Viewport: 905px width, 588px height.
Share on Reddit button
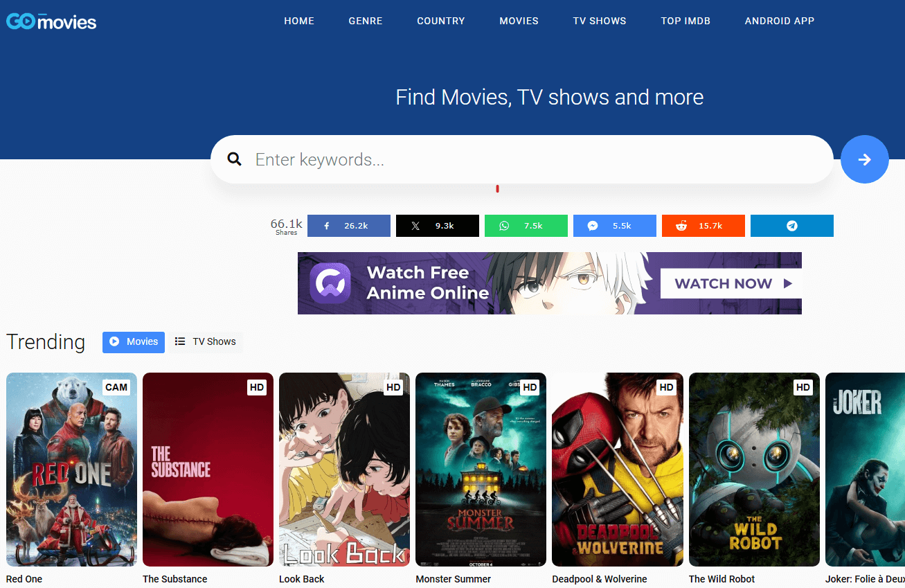click(703, 226)
